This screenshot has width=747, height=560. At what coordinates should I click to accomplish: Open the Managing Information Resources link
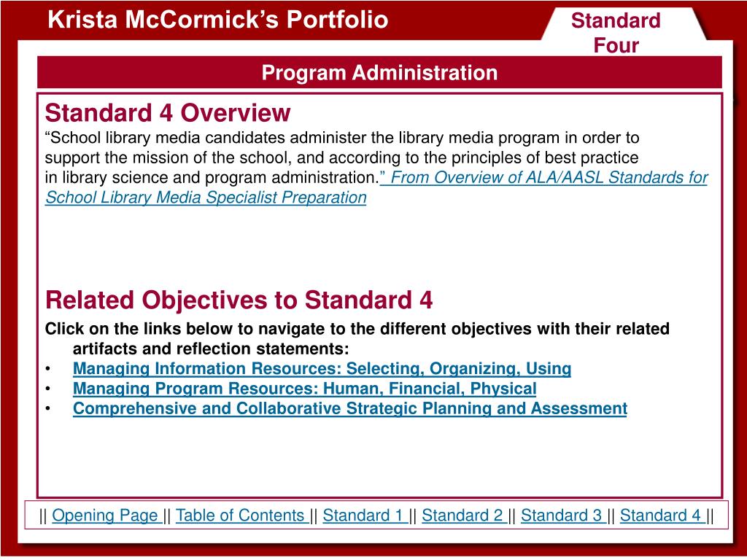click(322, 368)
